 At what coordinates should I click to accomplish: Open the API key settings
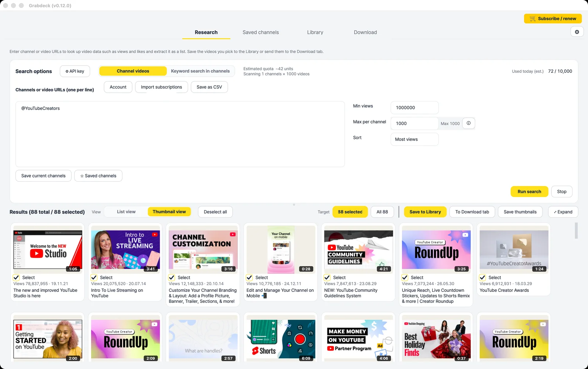(x=75, y=71)
